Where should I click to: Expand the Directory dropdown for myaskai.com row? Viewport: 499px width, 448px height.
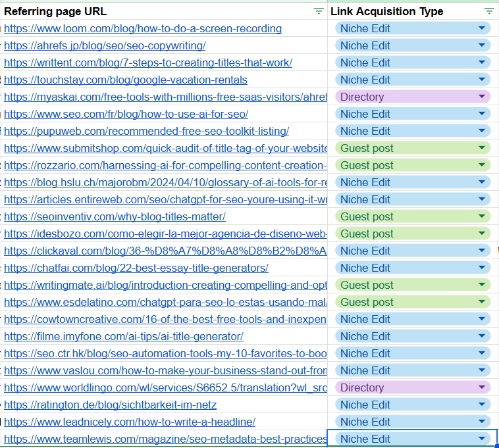tap(482, 97)
